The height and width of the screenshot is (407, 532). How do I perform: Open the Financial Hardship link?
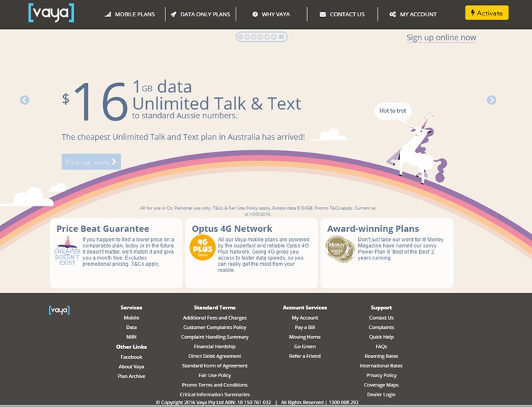pos(215,347)
